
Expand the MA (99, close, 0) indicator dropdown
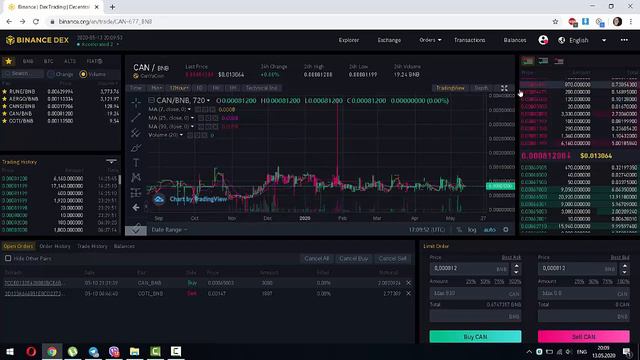(192, 127)
